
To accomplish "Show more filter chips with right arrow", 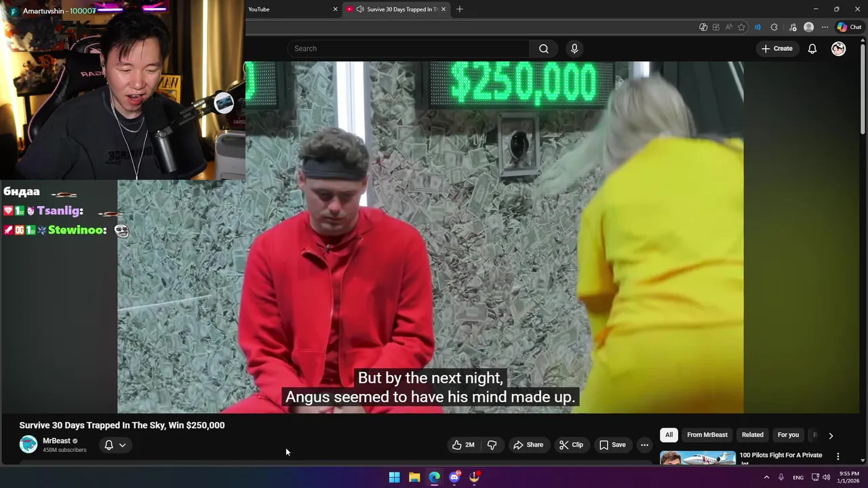I will coord(831,435).
